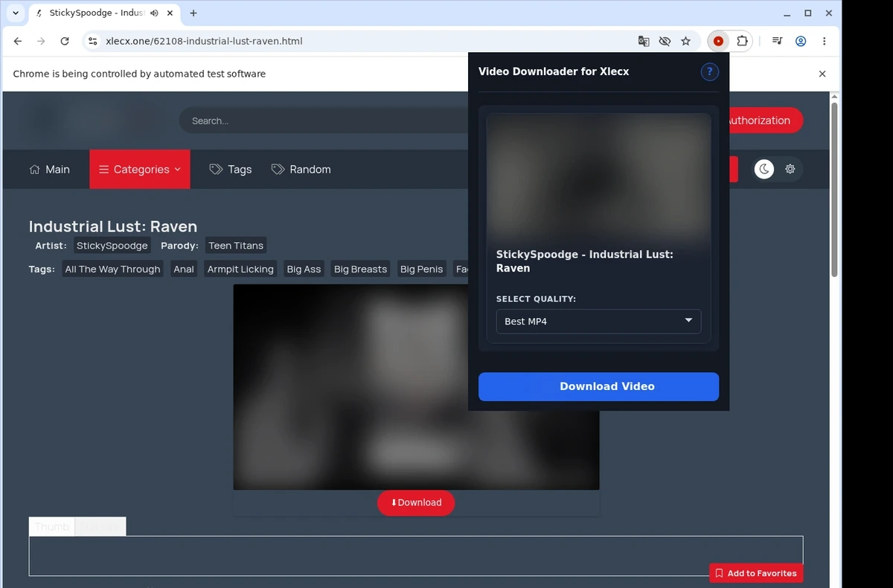This screenshot has height=588, width=893.
Task: Reload the current page
Action: tap(65, 42)
